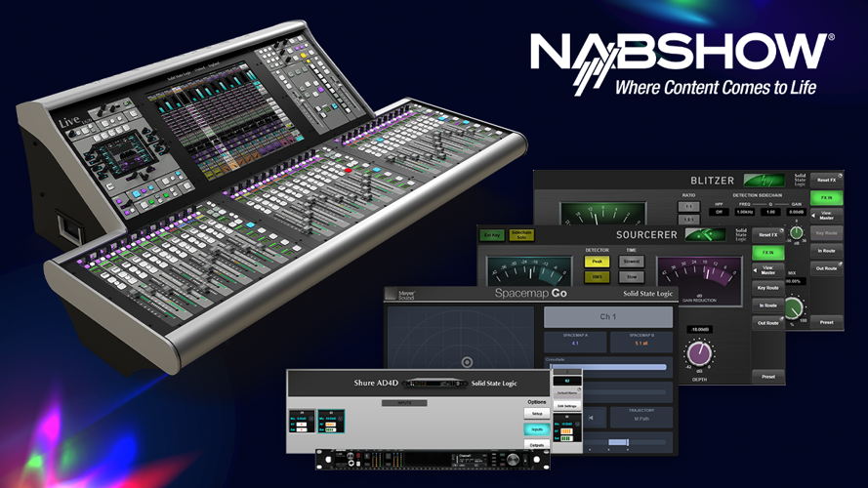Click the INPUTS header bar in Shure panel
The width and height of the screenshot is (868, 488).
[x=404, y=403]
